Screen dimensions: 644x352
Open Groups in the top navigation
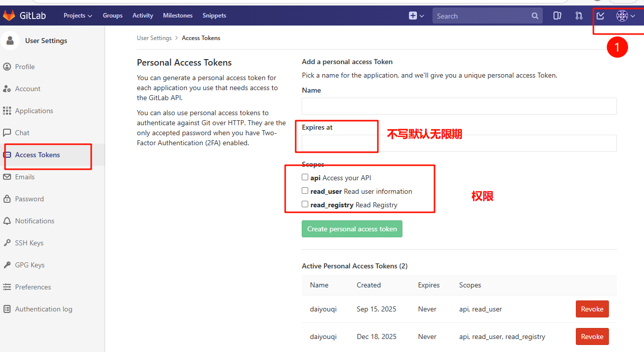tap(113, 16)
